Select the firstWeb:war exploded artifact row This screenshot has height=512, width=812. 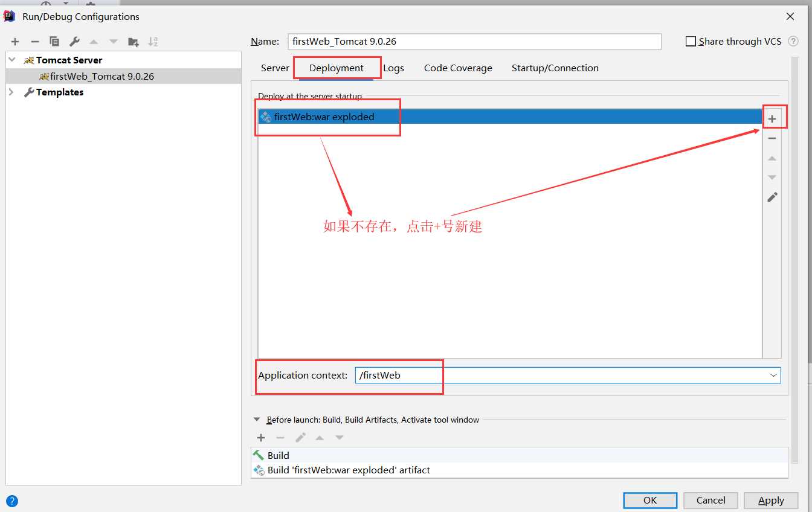pos(510,117)
